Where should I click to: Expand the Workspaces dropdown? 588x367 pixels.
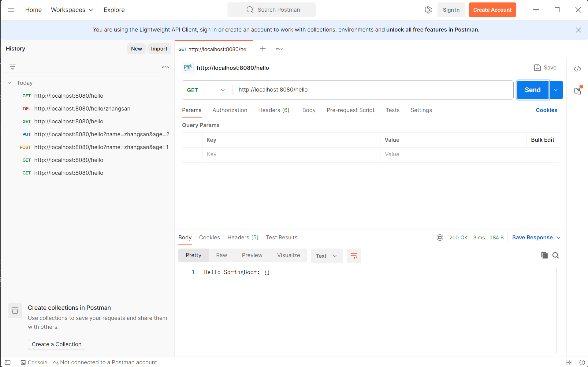tap(72, 10)
